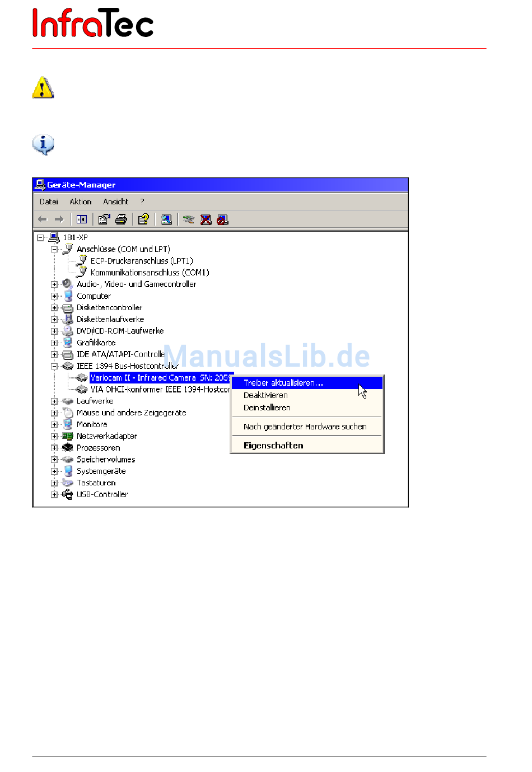
Task: Click the disable device toolbar icon
Action: (222, 219)
